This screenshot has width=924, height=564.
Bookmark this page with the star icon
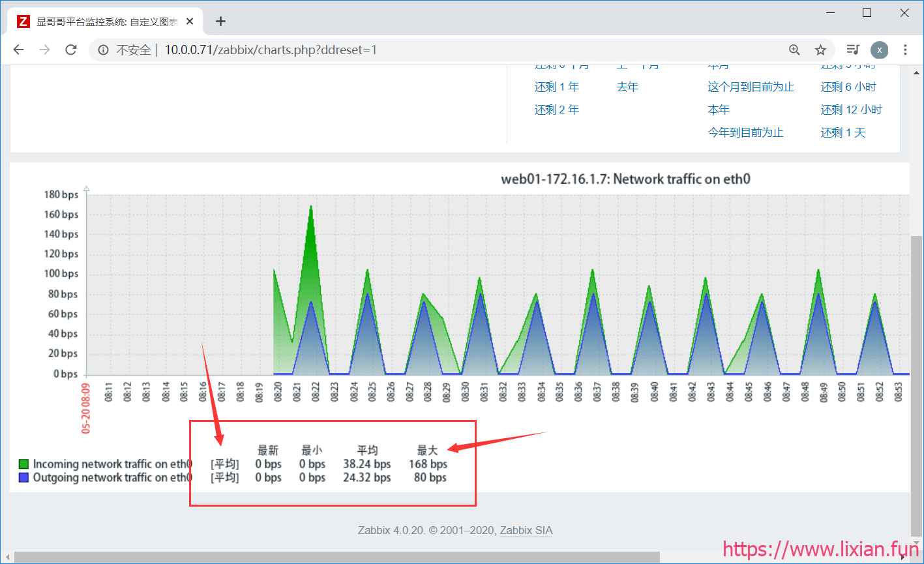tap(820, 50)
